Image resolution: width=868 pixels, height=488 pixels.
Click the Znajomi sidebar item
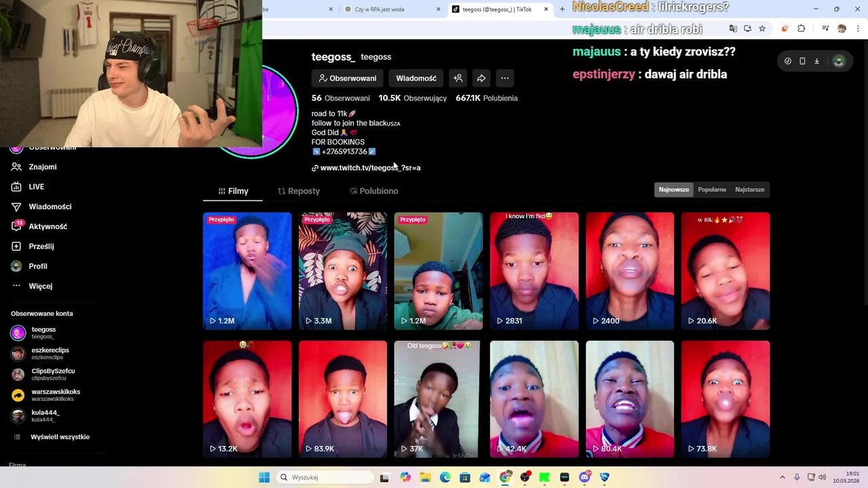pos(43,167)
